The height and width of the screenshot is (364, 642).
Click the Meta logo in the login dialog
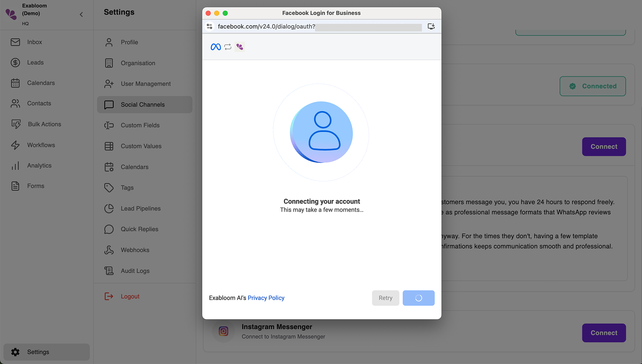215,46
